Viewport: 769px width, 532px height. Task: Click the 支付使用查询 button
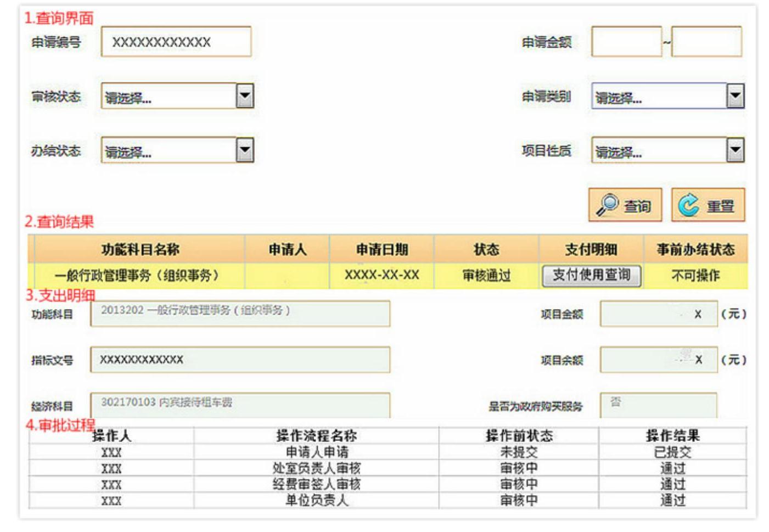click(x=591, y=275)
